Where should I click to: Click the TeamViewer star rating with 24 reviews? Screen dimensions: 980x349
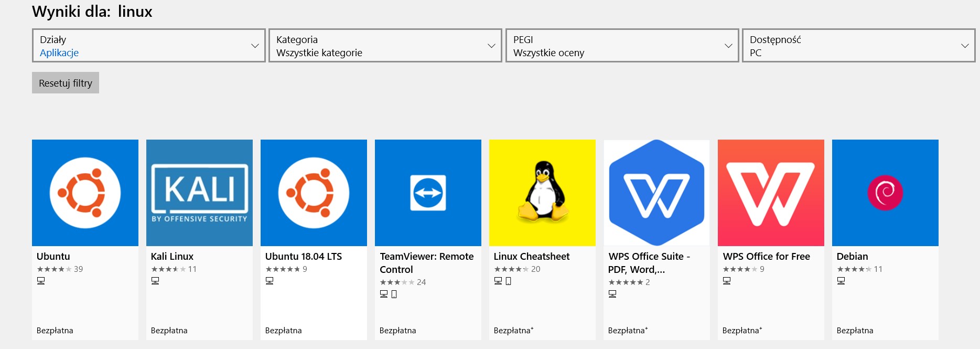tap(397, 282)
